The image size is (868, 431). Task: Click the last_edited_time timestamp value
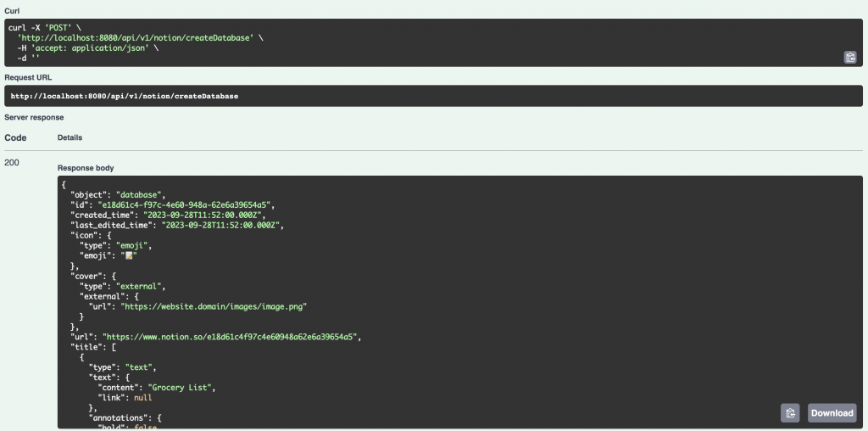point(226,225)
